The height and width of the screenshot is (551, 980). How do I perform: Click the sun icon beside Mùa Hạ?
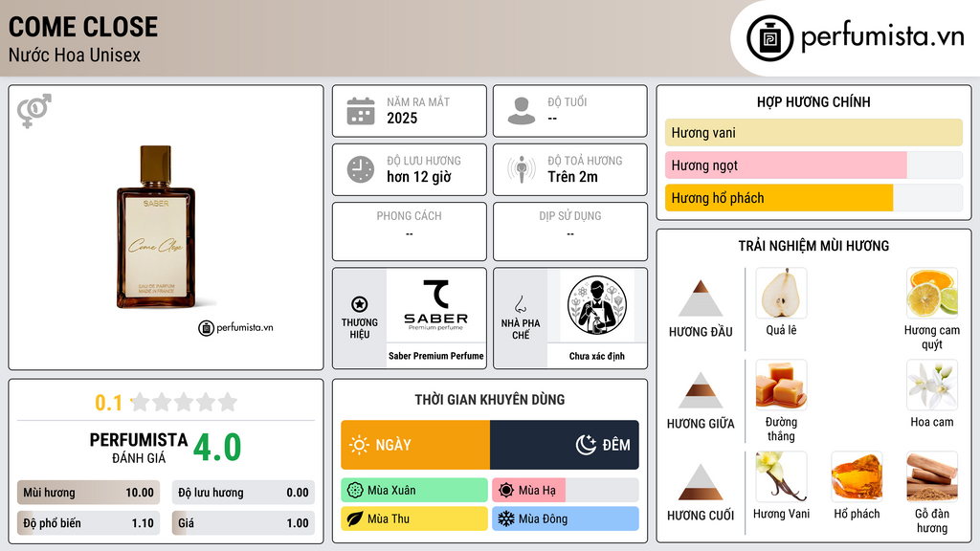506,491
